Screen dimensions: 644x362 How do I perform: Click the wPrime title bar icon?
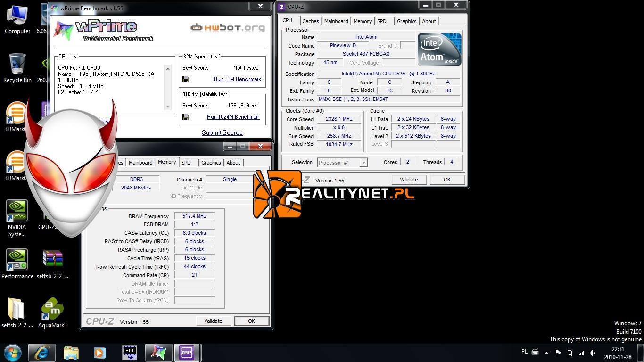pyautogui.click(x=54, y=8)
